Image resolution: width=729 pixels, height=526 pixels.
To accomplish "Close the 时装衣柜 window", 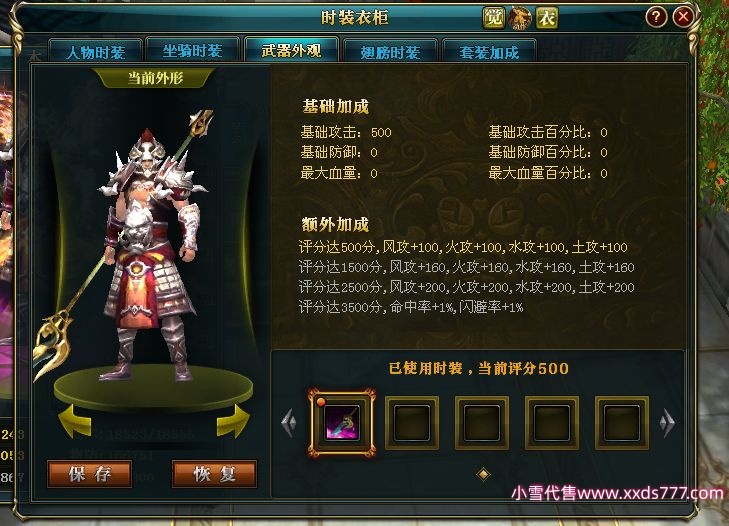I will [683, 17].
